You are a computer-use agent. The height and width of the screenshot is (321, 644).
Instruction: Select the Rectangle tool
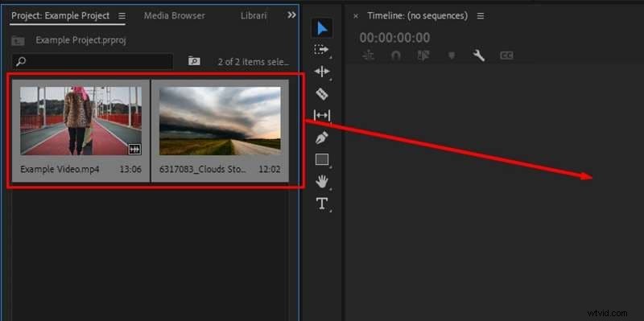pyautogui.click(x=321, y=159)
